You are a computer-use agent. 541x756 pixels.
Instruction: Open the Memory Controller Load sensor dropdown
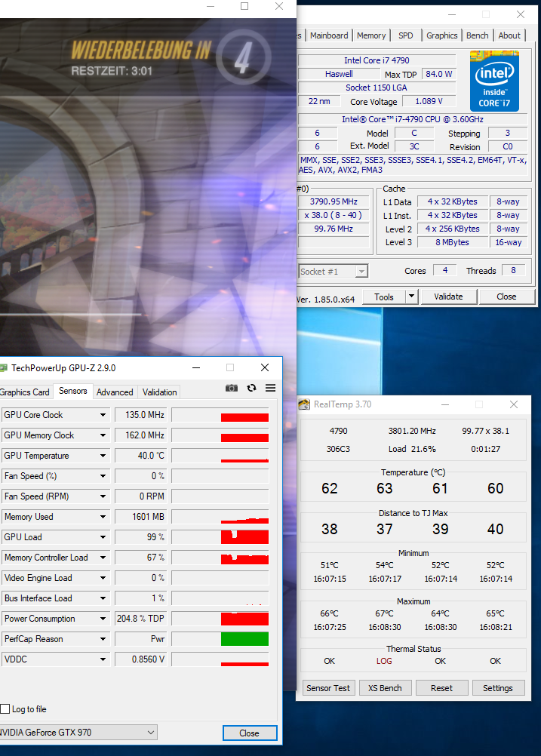coord(103,558)
